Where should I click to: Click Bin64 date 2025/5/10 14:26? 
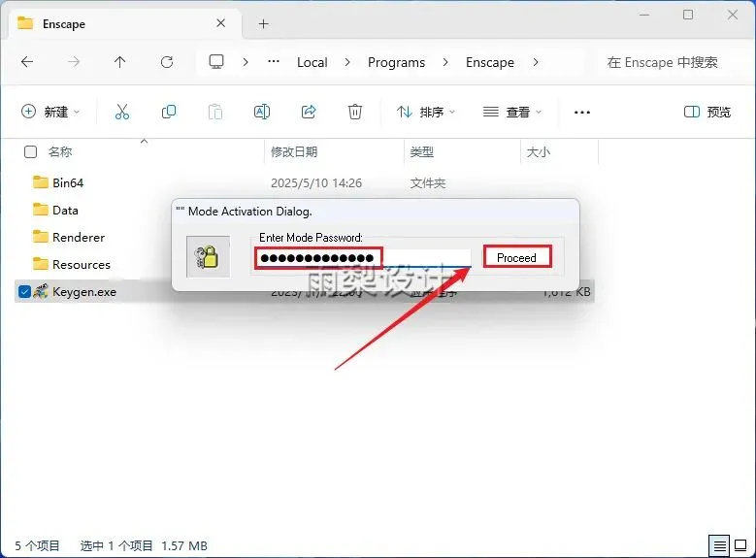click(x=316, y=182)
